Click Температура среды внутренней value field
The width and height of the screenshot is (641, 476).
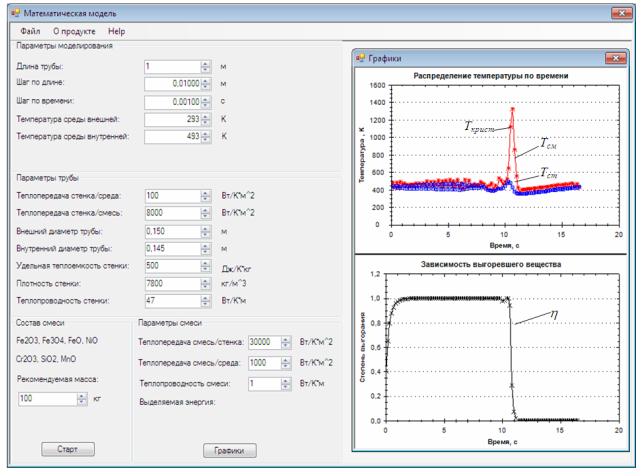click(x=171, y=137)
